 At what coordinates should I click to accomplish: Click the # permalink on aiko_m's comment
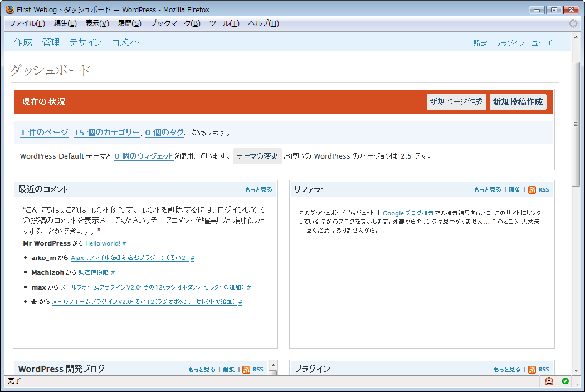193,258
